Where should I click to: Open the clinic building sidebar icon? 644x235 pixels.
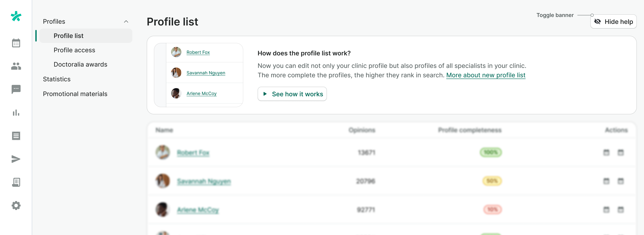click(16, 182)
